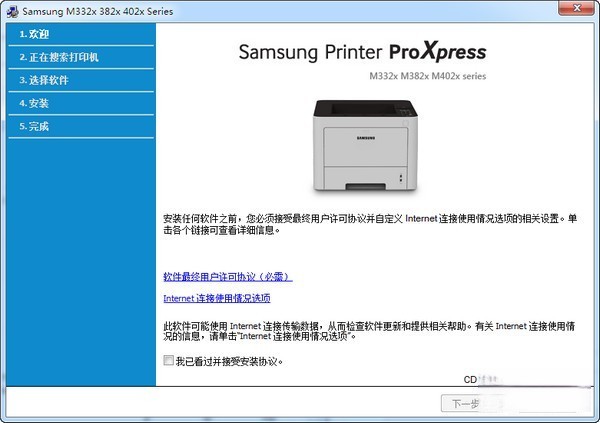This screenshot has height=423, width=600.
Task: Click the 下一步 button
Action: pyautogui.click(x=465, y=403)
